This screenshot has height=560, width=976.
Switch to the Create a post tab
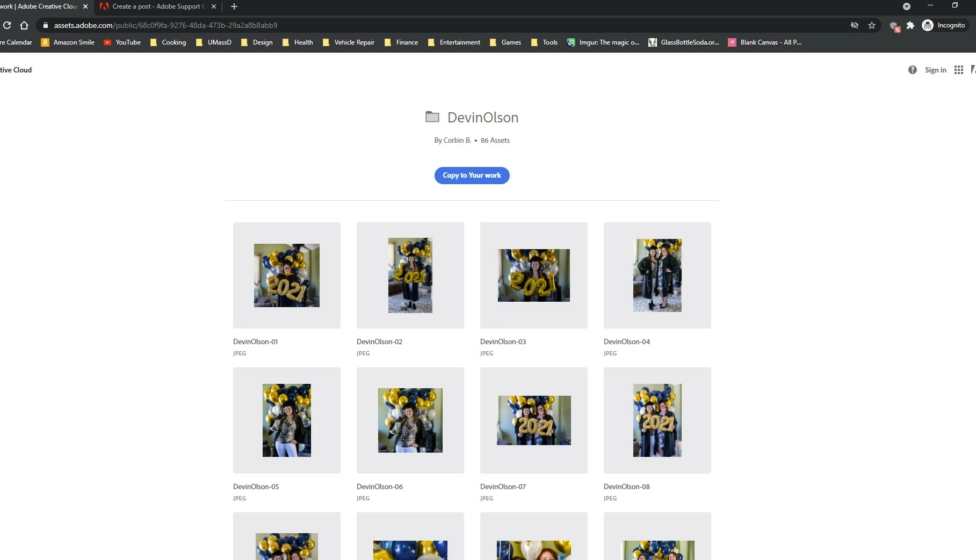coord(158,6)
